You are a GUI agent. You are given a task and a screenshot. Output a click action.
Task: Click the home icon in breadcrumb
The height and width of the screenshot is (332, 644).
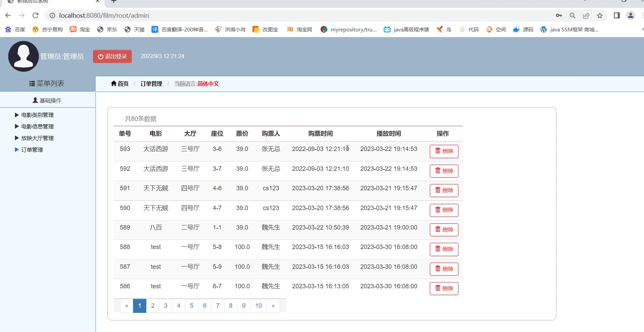tap(114, 84)
